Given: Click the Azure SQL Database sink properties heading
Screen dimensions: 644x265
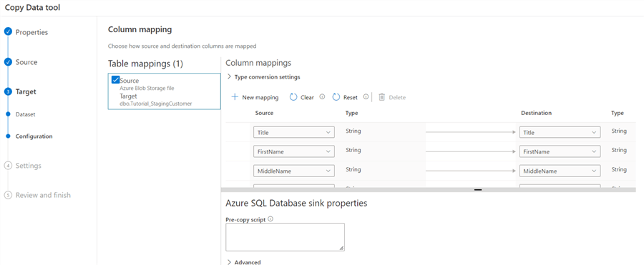Looking at the screenshot, I should (296, 203).
